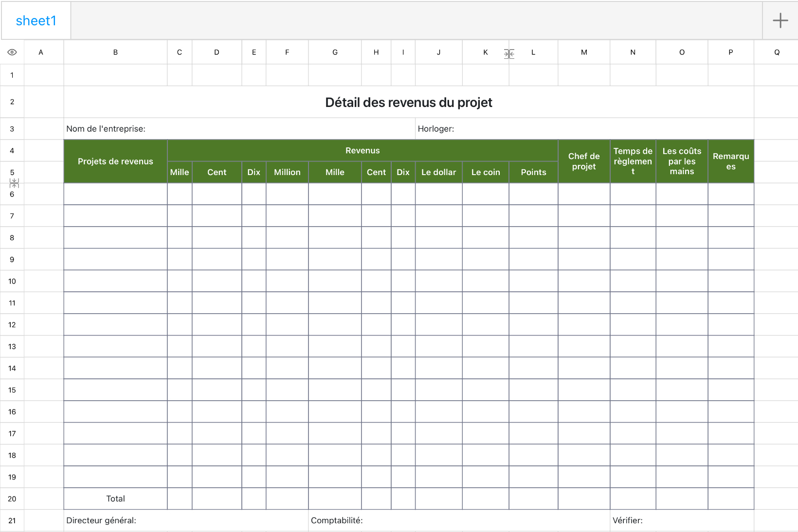Toggle the eye visibility icon in corner
This screenshot has height=532, width=798.
(12, 52)
